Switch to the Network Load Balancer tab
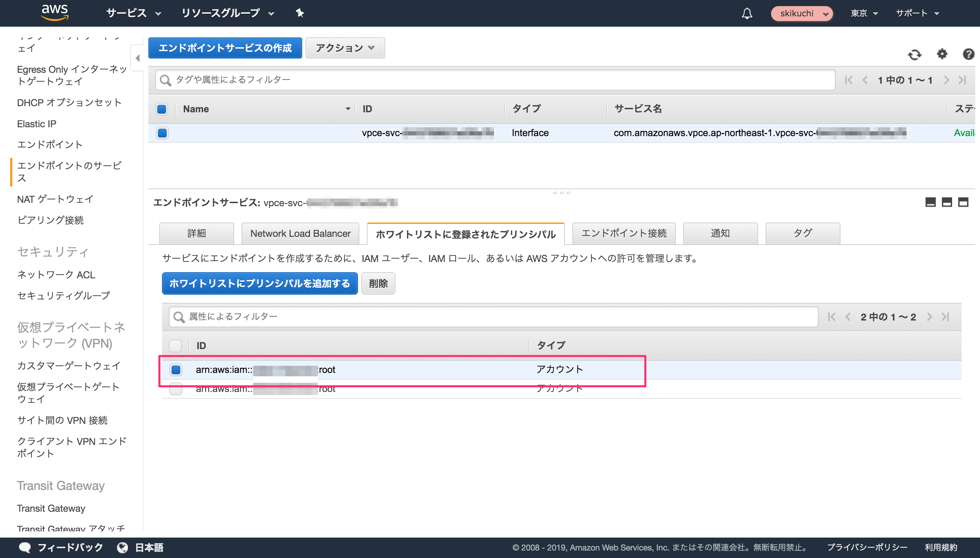This screenshot has height=558, width=980. point(300,233)
